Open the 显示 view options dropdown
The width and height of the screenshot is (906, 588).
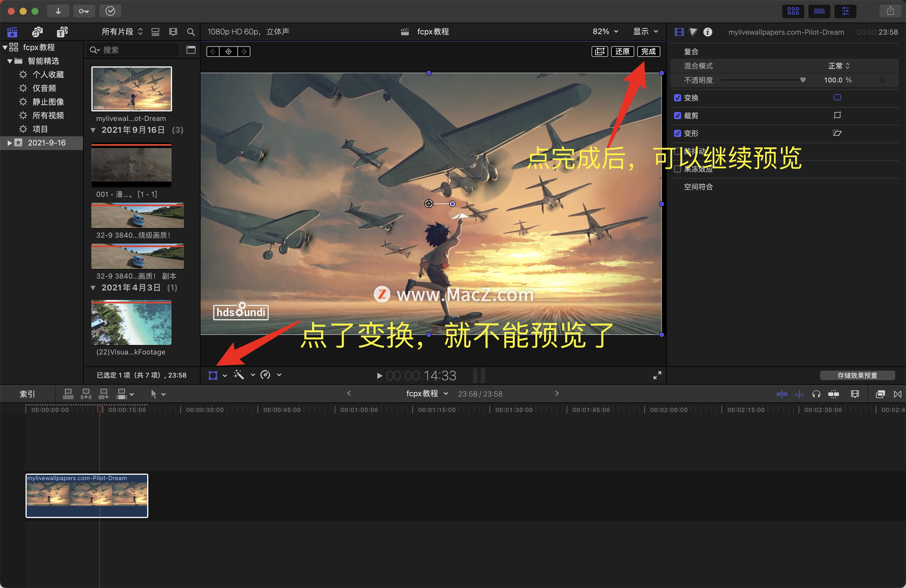point(646,32)
